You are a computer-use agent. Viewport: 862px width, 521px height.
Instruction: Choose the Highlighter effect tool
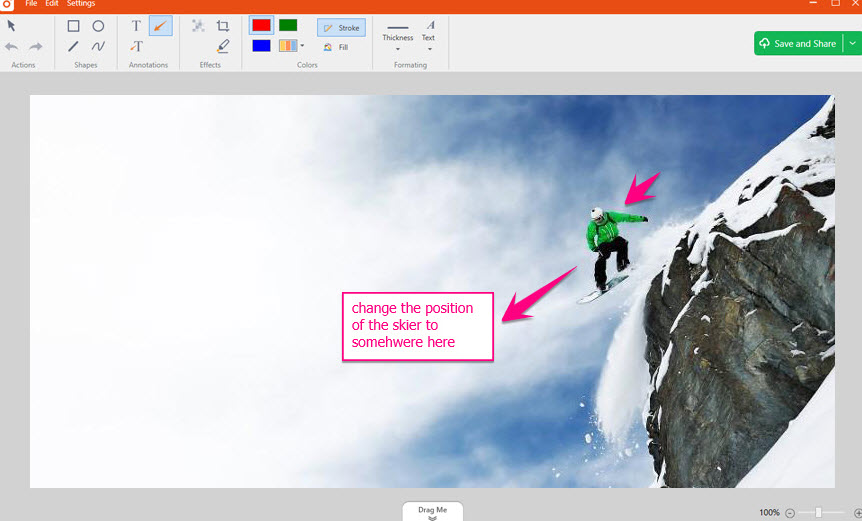click(223, 46)
